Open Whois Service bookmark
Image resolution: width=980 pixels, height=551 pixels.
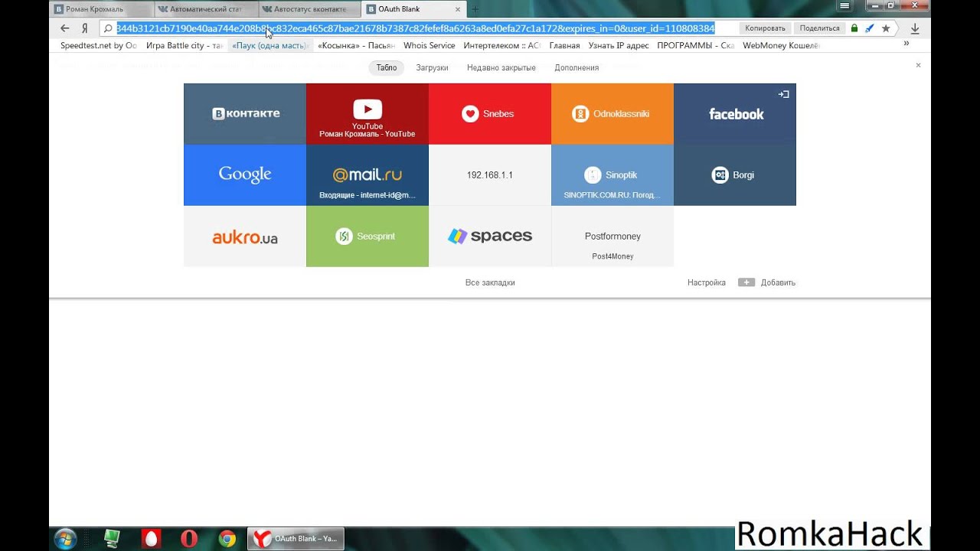429,45
